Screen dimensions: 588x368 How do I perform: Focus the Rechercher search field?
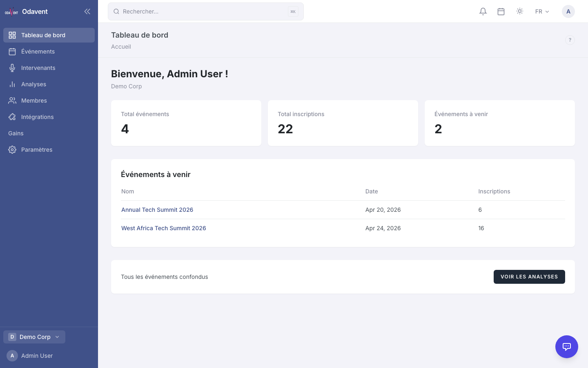point(206,11)
